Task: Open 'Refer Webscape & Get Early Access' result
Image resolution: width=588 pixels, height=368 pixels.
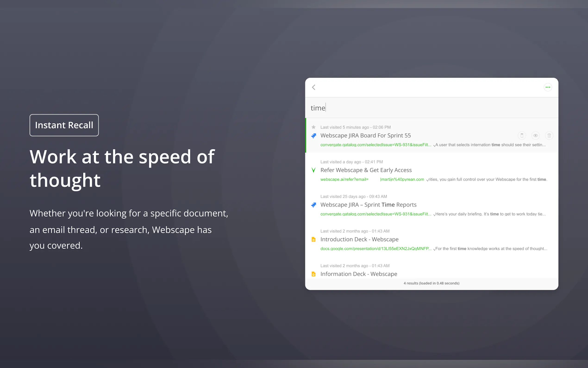Action: pos(366,170)
